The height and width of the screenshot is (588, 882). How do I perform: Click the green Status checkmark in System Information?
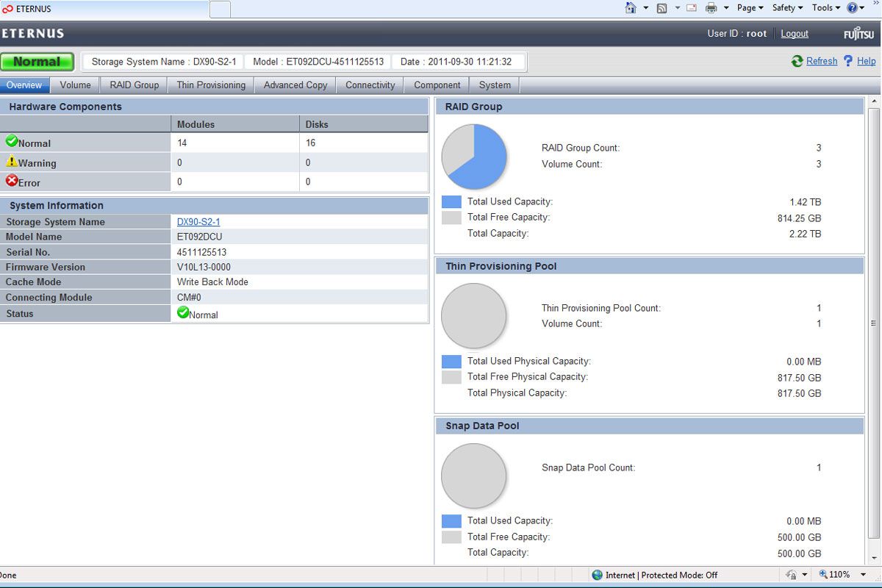click(x=183, y=312)
